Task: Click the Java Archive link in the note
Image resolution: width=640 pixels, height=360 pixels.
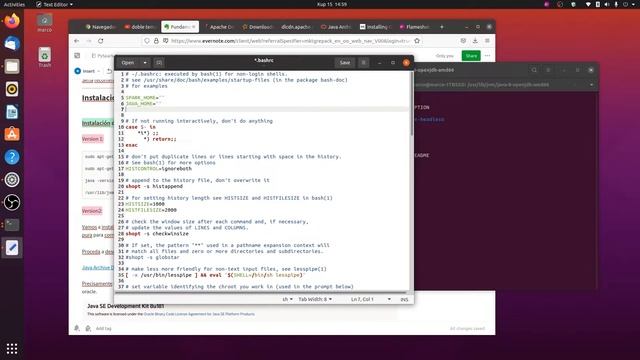Action: 98,268
